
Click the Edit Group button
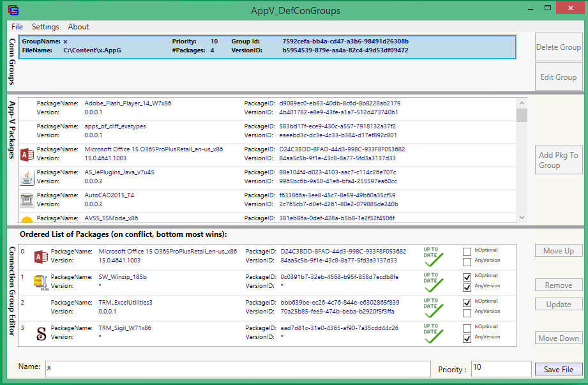click(x=559, y=77)
